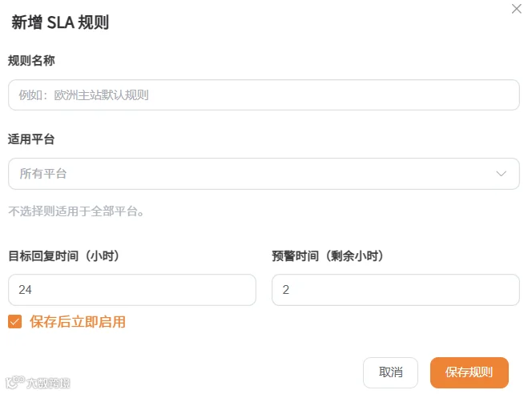Click the 取消 button
The image size is (532, 394).
tap(390, 372)
